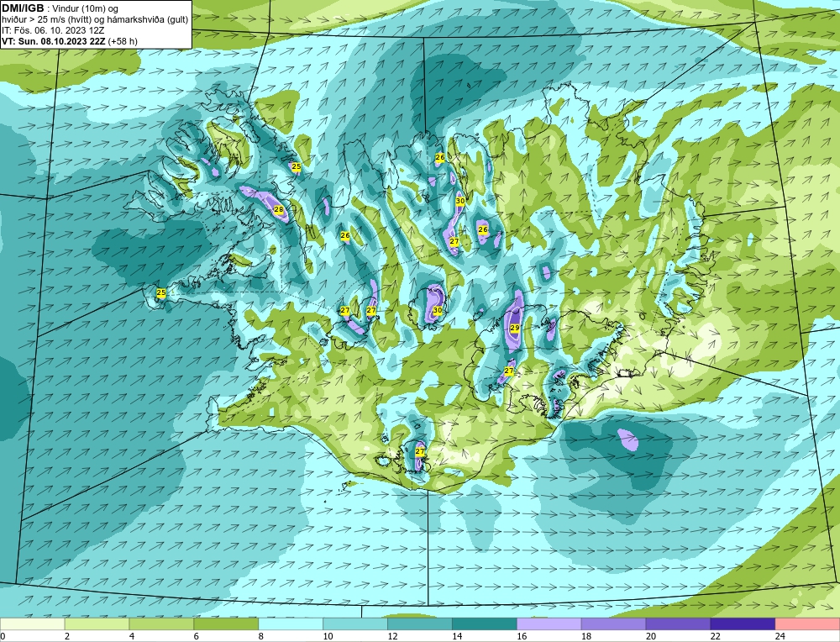Pick the 12–14 m/s teal legend swatch
Viewport: 840px width, 642px height.
click(420, 624)
